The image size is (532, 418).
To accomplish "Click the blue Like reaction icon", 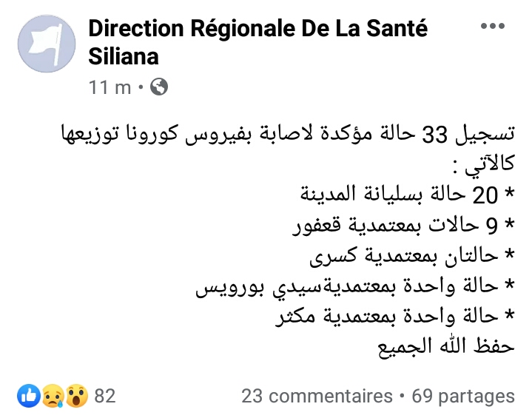I will (x=30, y=396).
